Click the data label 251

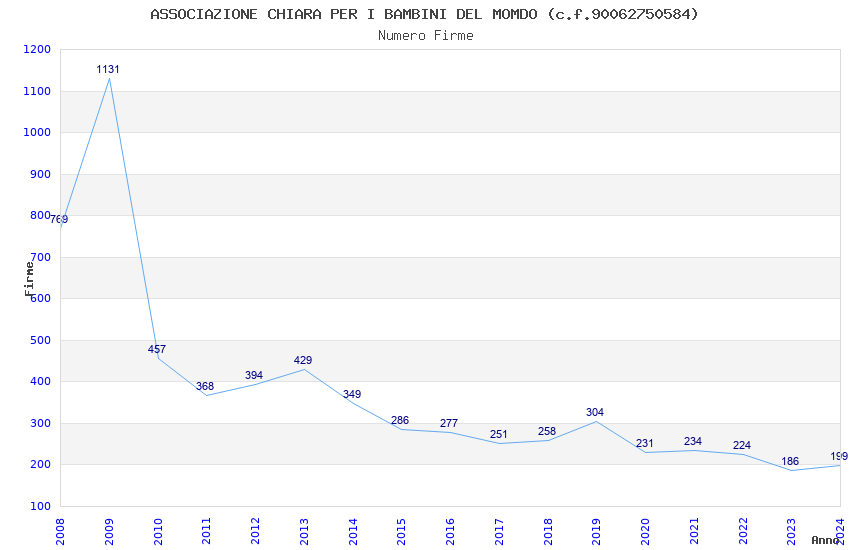click(x=499, y=435)
